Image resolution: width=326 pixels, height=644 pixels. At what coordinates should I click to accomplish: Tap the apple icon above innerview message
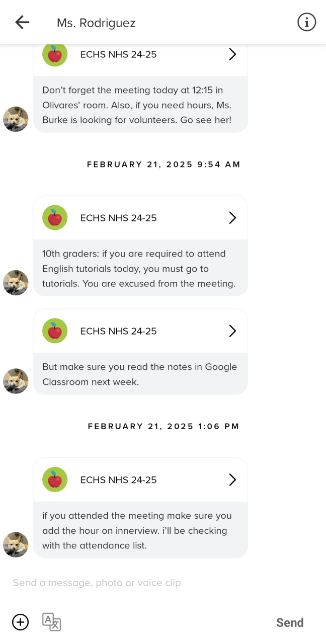55,480
